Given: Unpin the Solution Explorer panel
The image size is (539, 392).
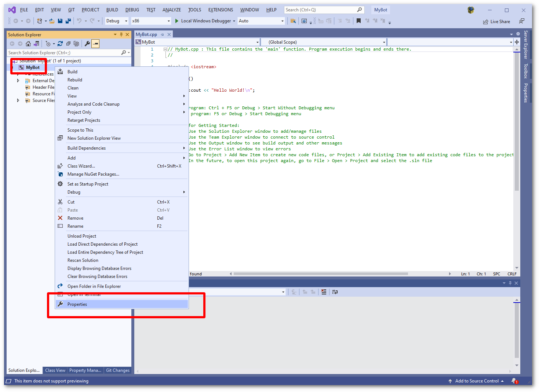Looking at the screenshot, I should coord(121,34).
